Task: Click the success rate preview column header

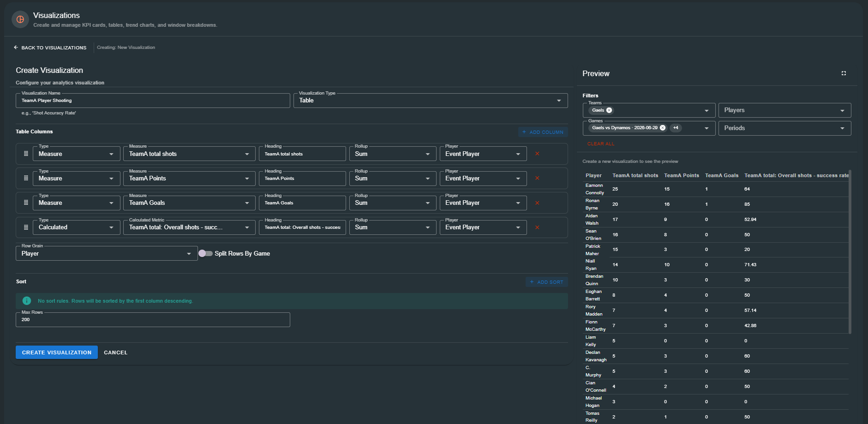Action: pos(796,175)
